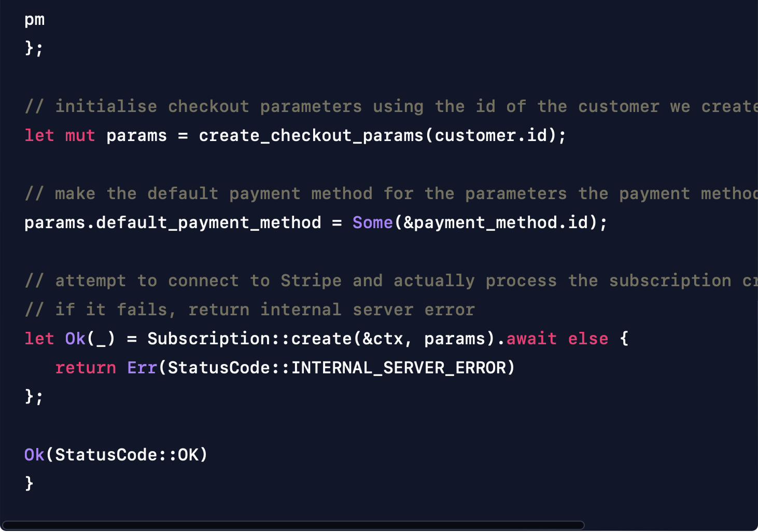Click the await keyword
Image resolution: width=758 pixels, height=532 pixels.
pyautogui.click(x=531, y=339)
